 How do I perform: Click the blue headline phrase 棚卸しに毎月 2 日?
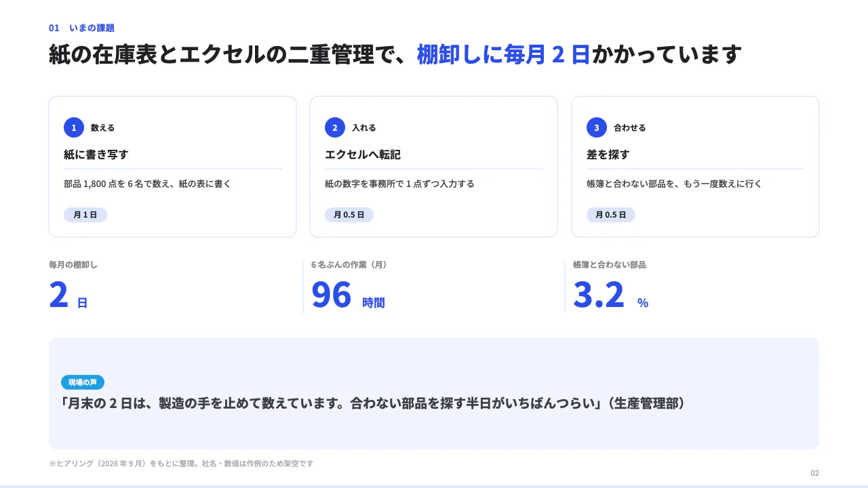tap(504, 54)
